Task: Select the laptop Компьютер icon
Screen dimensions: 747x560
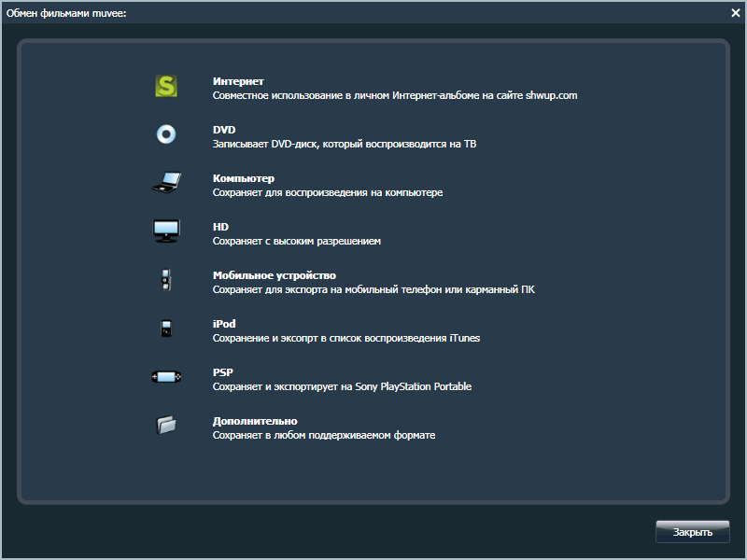Action: click(165, 184)
